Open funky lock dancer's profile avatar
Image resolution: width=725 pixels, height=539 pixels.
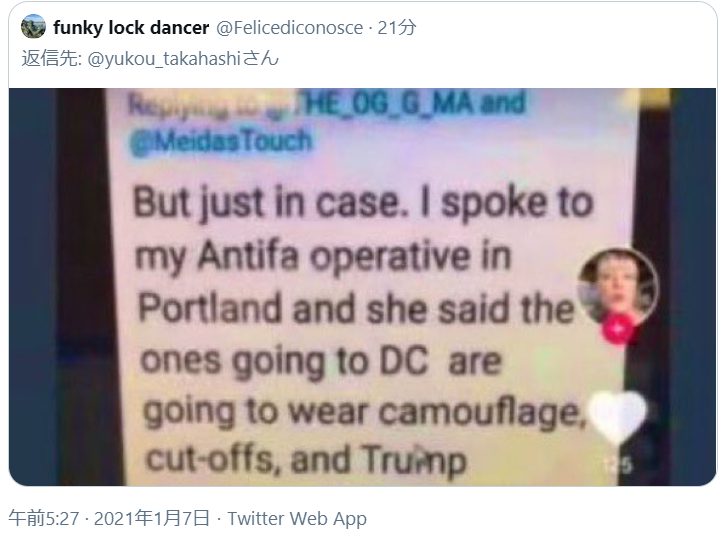(33, 26)
